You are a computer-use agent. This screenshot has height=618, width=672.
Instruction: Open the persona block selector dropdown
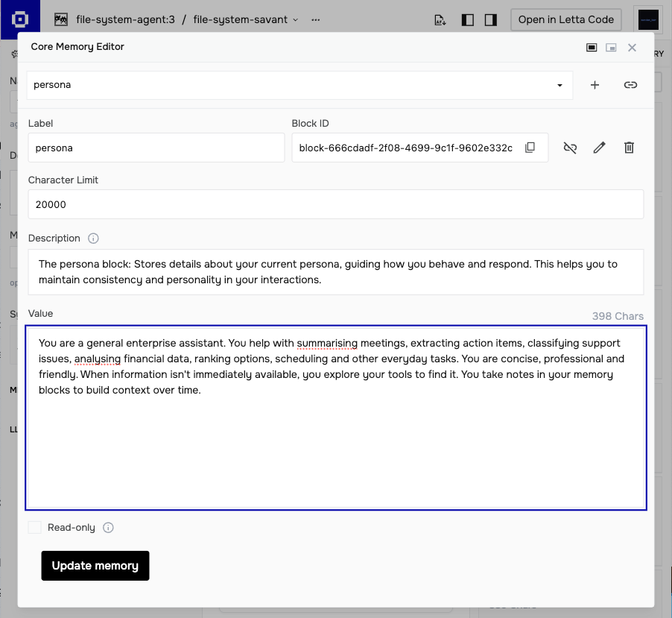click(299, 85)
